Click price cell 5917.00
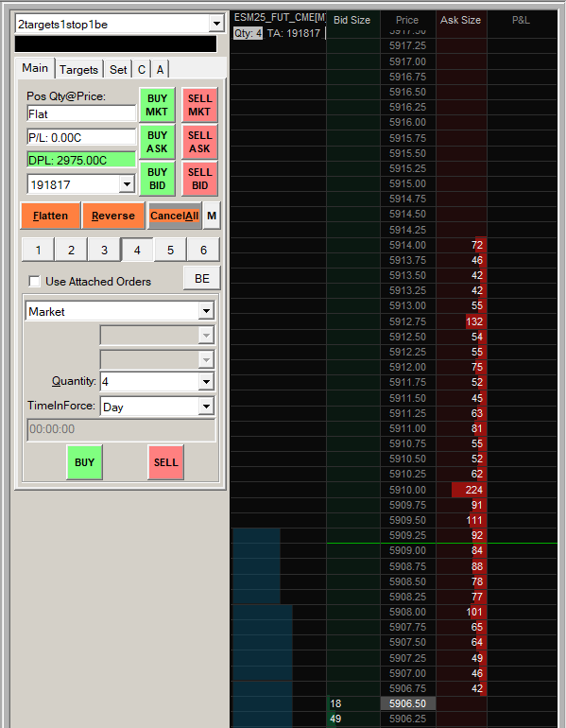The image size is (566, 728). pos(408,61)
